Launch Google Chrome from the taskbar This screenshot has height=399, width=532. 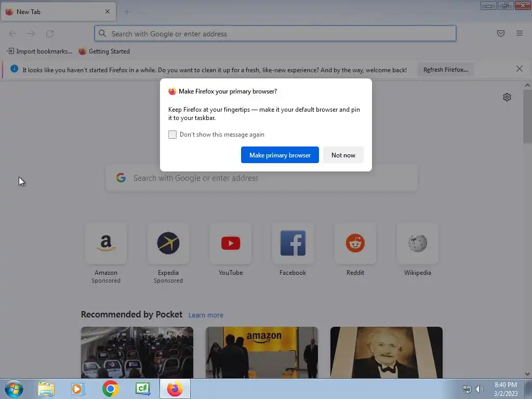click(x=110, y=389)
